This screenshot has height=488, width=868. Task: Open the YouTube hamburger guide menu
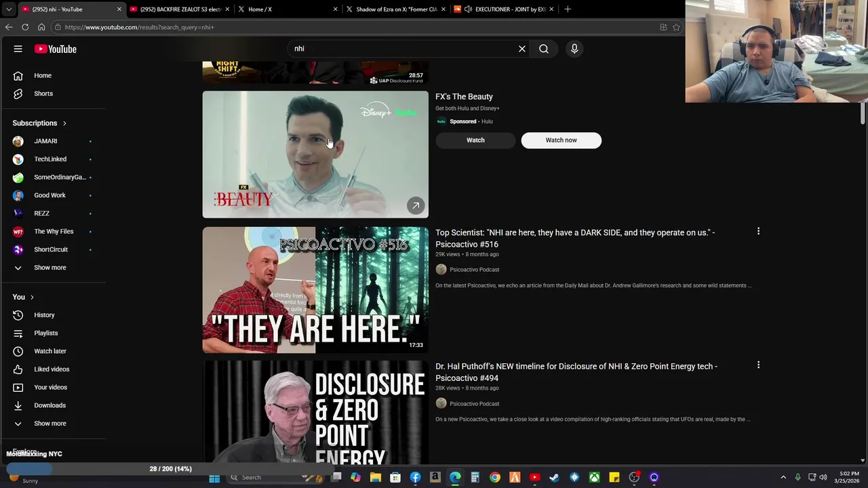click(18, 49)
